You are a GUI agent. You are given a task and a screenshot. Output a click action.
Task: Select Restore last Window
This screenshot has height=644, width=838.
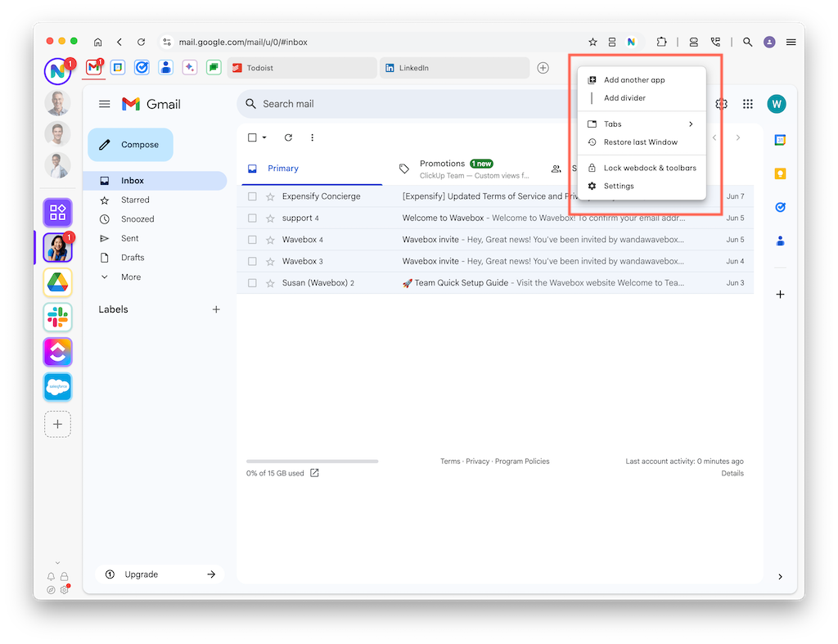tap(642, 142)
